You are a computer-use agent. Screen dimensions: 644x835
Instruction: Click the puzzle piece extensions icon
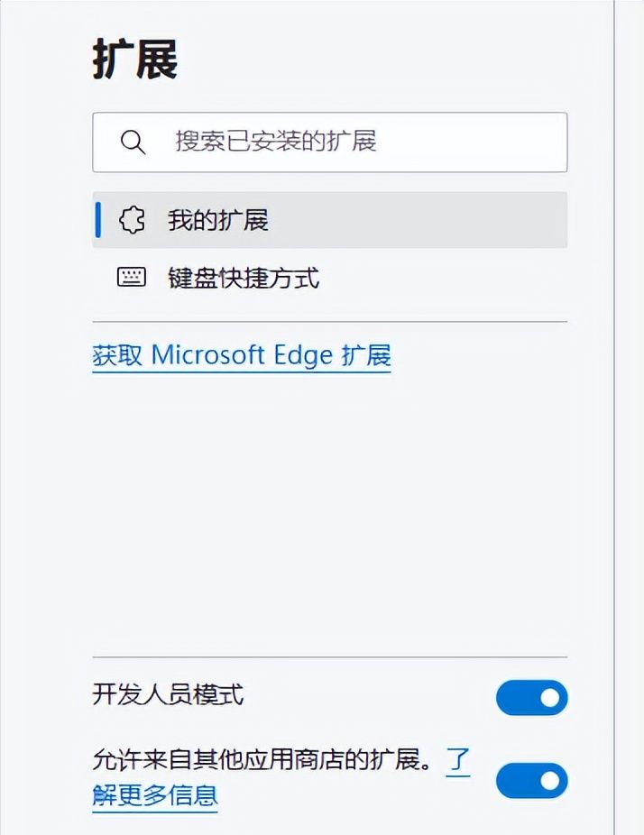132,219
